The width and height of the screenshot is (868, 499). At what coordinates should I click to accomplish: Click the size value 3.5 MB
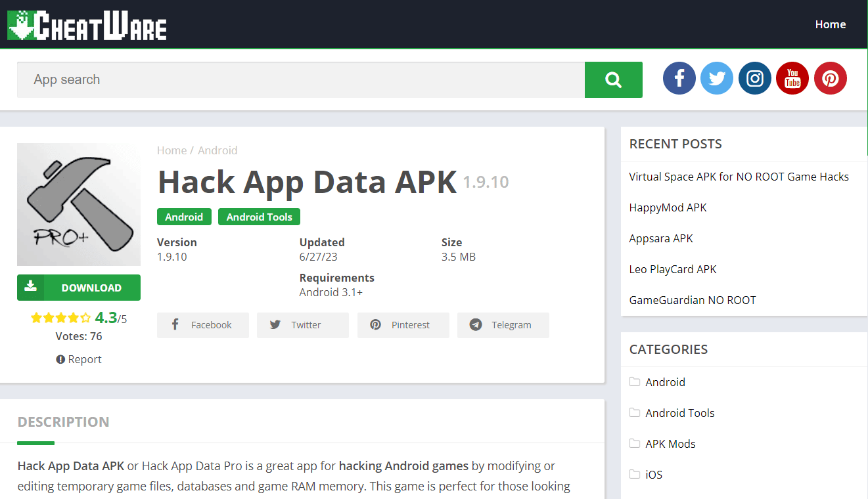coord(459,257)
